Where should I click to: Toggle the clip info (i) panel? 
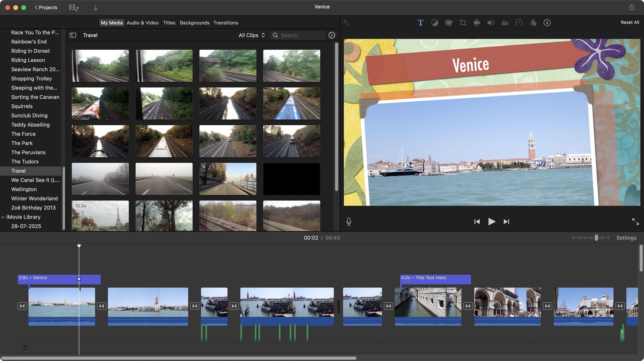point(547,23)
